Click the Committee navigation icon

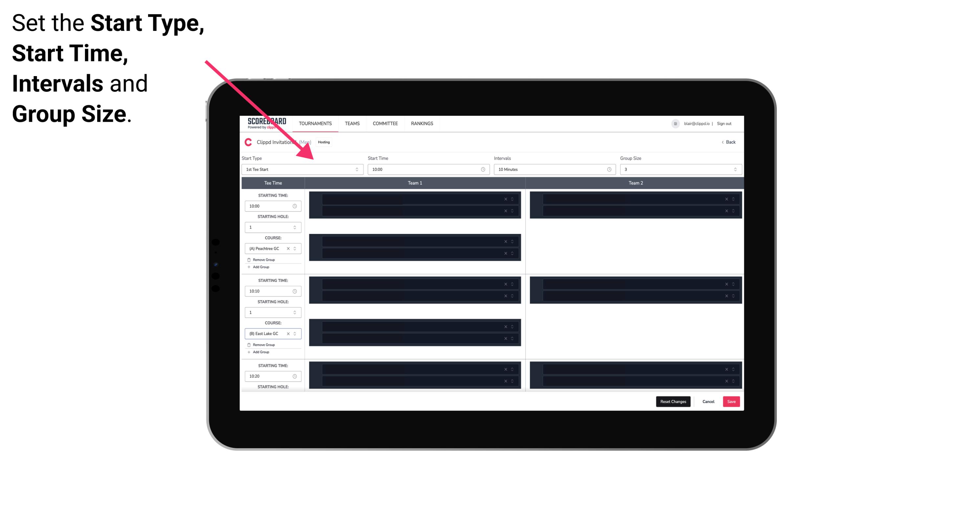tap(385, 123)
